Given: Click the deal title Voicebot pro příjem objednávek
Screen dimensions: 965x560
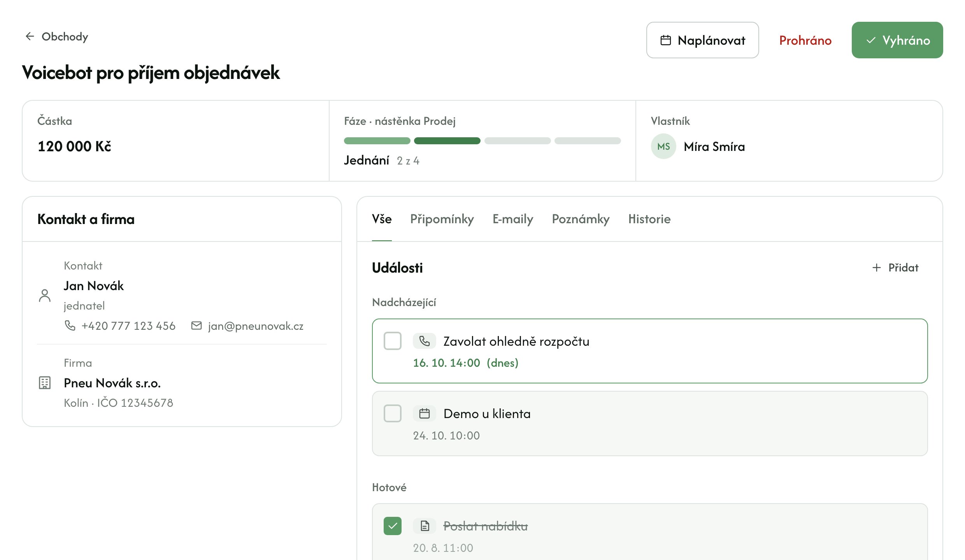Looking at the screenshot, I should tap(151, 73).
